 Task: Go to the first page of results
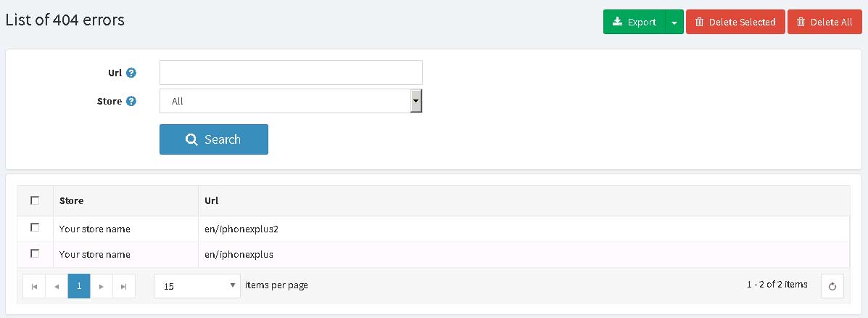pyautogui.click(x=34, y=286)
